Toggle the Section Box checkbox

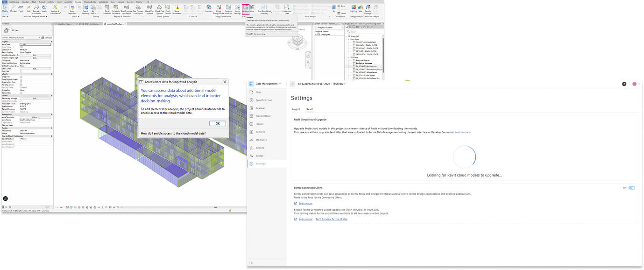(21, 93)
